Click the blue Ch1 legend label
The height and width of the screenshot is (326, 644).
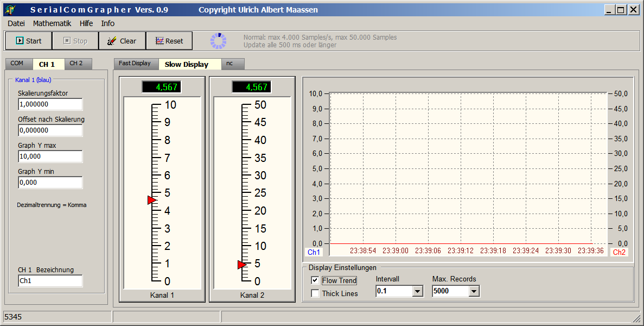(x=314, y=252)
